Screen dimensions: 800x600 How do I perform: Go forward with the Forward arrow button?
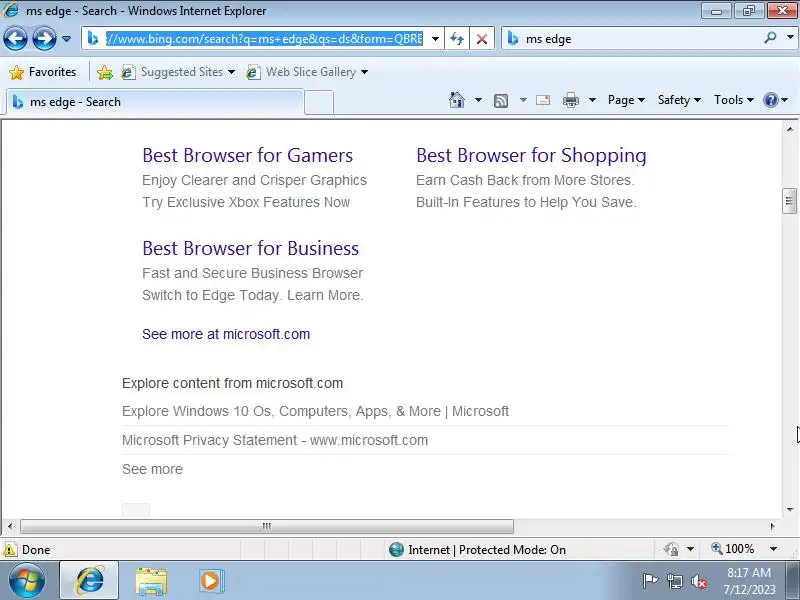(44, 38)
